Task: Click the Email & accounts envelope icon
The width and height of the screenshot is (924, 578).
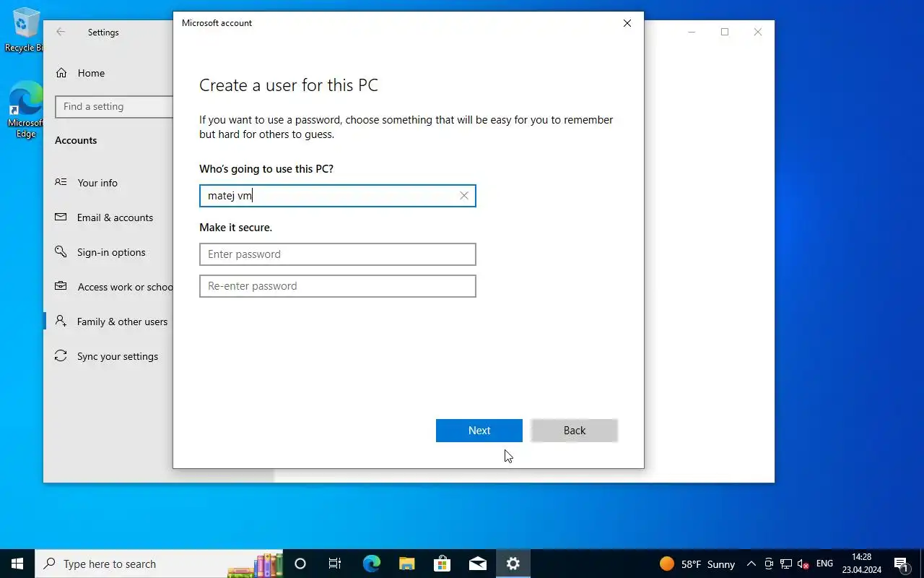Action: click(61, 217)
